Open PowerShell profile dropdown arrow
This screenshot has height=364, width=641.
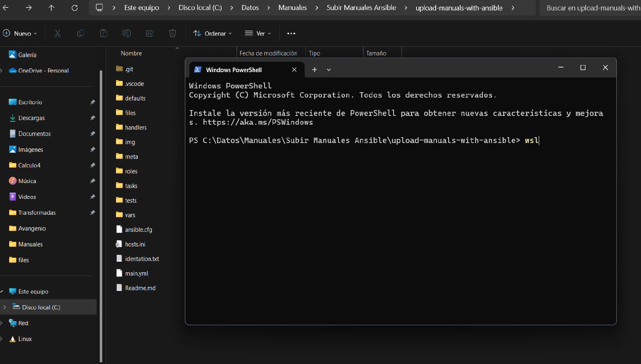329,70
